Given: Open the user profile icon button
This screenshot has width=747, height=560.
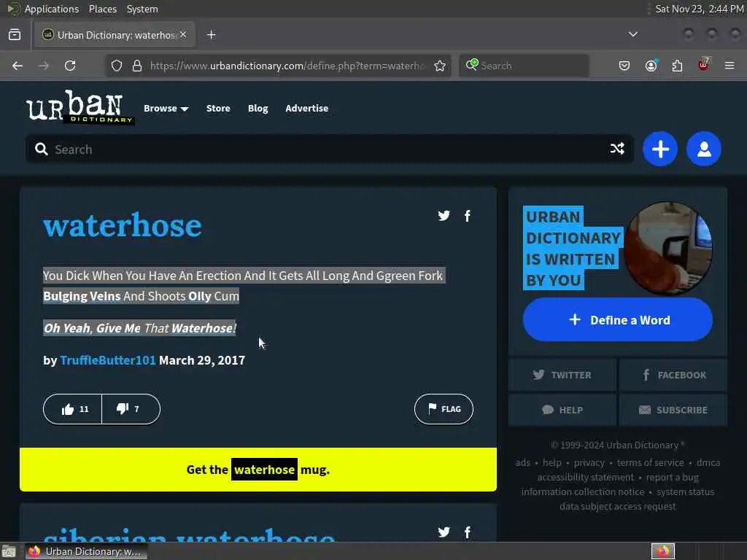Looking at the screenshot, I should pyautogui.click(x=704, y=149).
